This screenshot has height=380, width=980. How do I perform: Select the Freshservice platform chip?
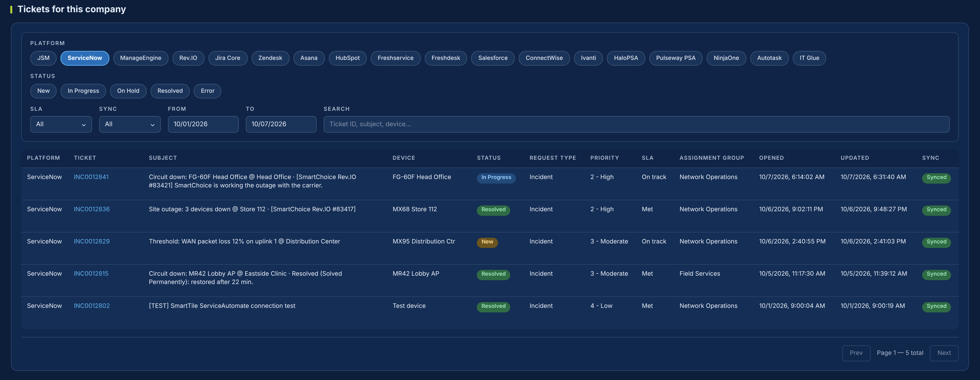(395, 58)
